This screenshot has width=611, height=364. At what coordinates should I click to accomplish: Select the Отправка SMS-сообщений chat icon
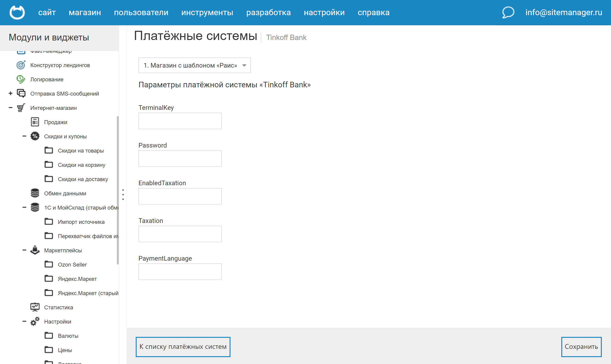click(21, 94)
